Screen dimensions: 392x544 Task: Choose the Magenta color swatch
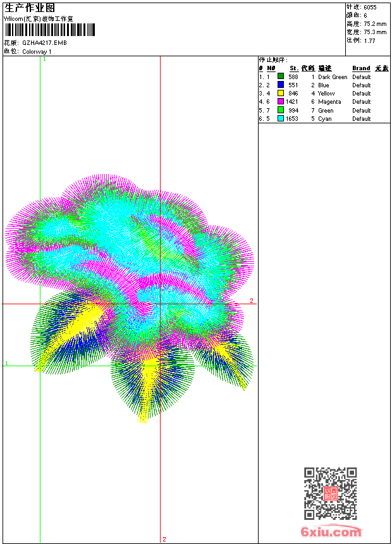[281, 101]
